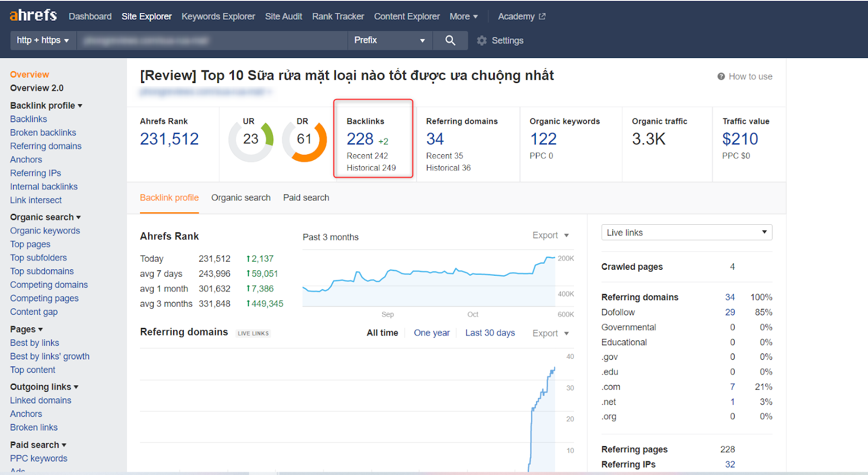
Task: Click the URL input field
Action: click(x=212, y=40)
